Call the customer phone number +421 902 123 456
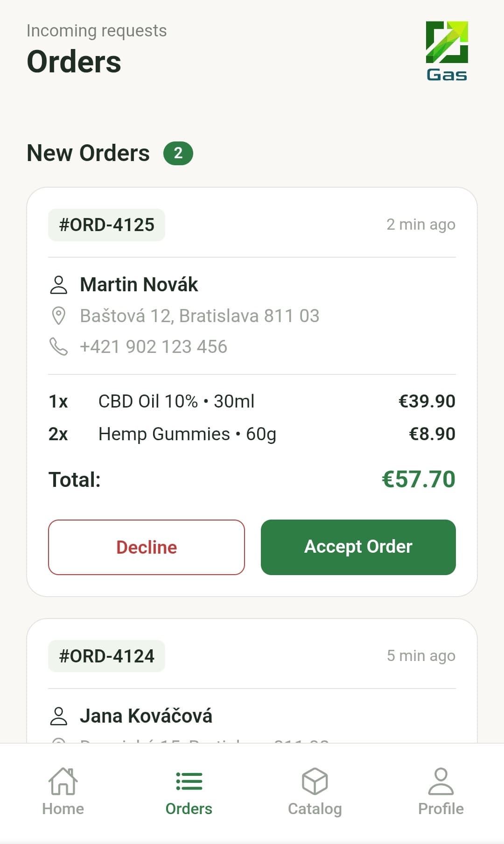This screenshot has width=504, height=844. click(x=154, y=346)
